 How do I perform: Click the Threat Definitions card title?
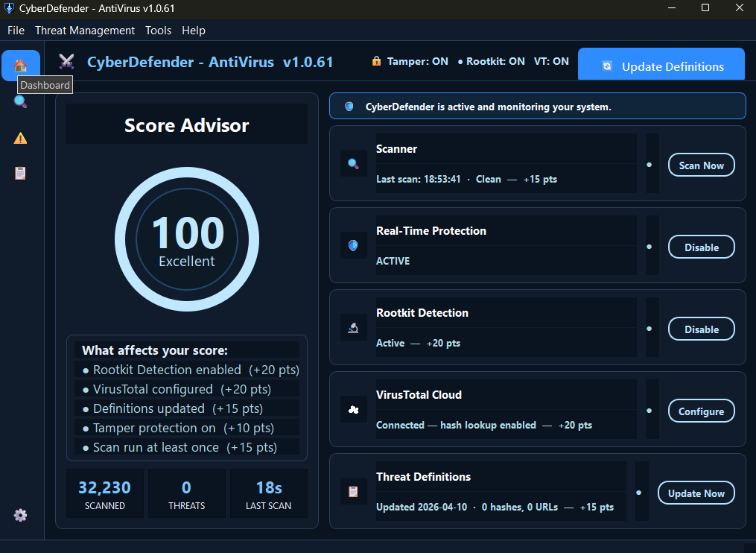click(x=423, y=477)
